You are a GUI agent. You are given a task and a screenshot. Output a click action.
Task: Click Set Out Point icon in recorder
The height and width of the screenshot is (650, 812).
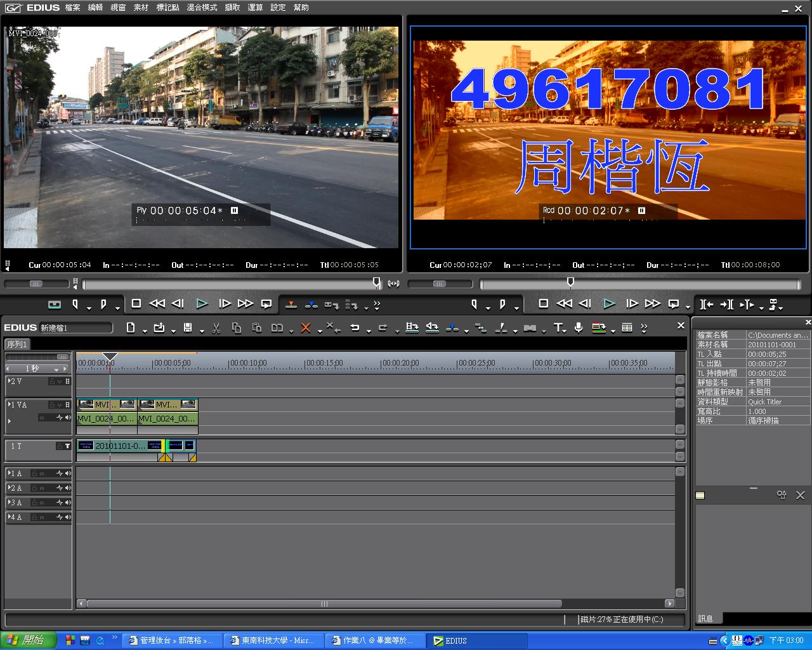tap(502, 304)
